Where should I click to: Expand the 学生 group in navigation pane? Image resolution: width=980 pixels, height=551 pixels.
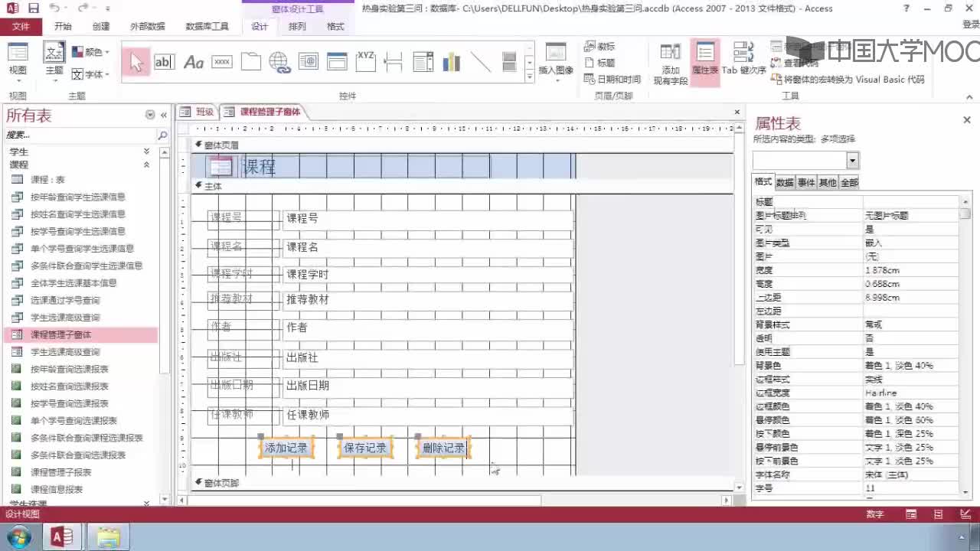(146, 152)
